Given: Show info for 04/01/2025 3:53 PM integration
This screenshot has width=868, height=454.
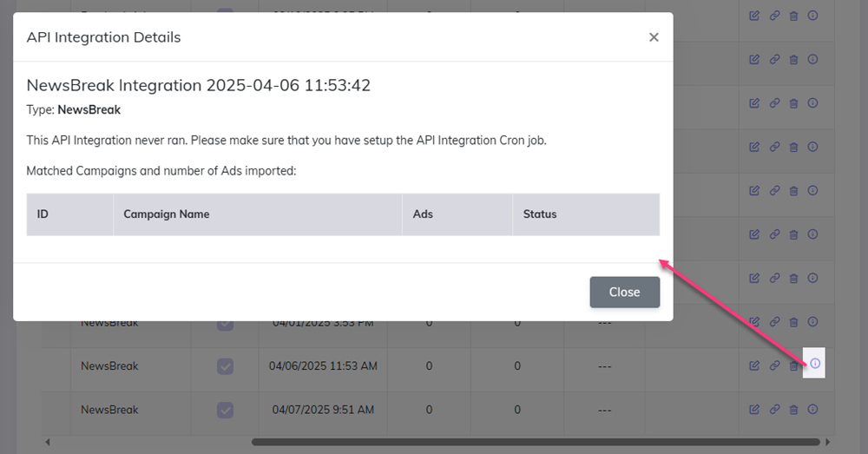Looking at the screenshot, I should [812, 322].
